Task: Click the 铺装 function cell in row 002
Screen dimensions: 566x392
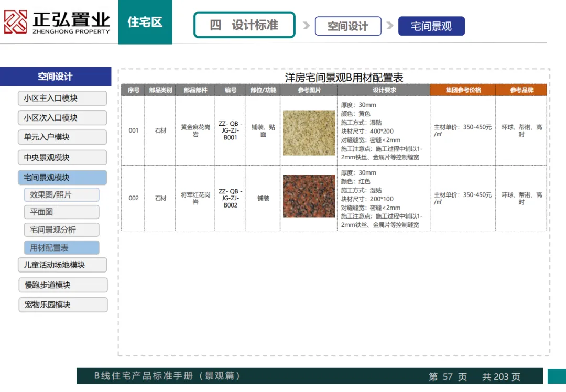Action: click(x=263, y=198)
